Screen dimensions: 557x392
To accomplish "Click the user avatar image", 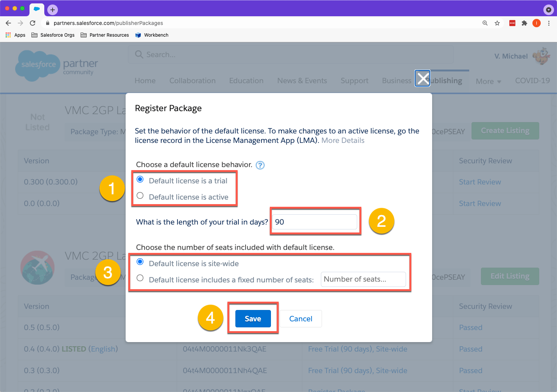I will (542, 56).
